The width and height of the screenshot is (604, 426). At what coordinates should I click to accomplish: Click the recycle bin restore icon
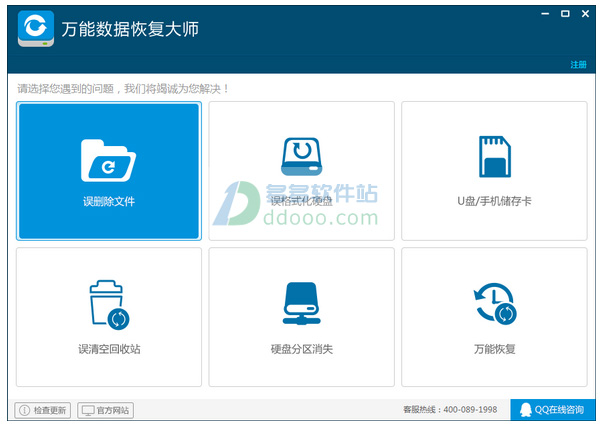click(109, 305)
